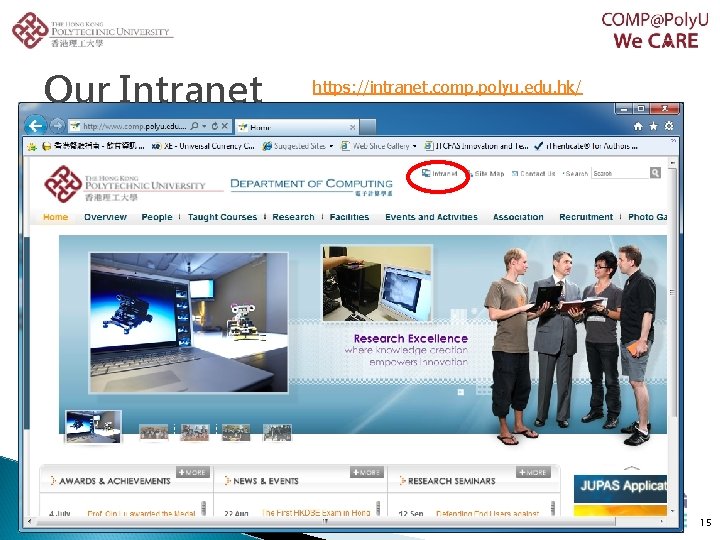The width and height of the screenshot is (720, 540).
Task: Select the Home navigation menu item
Action: tap(56, 217)
